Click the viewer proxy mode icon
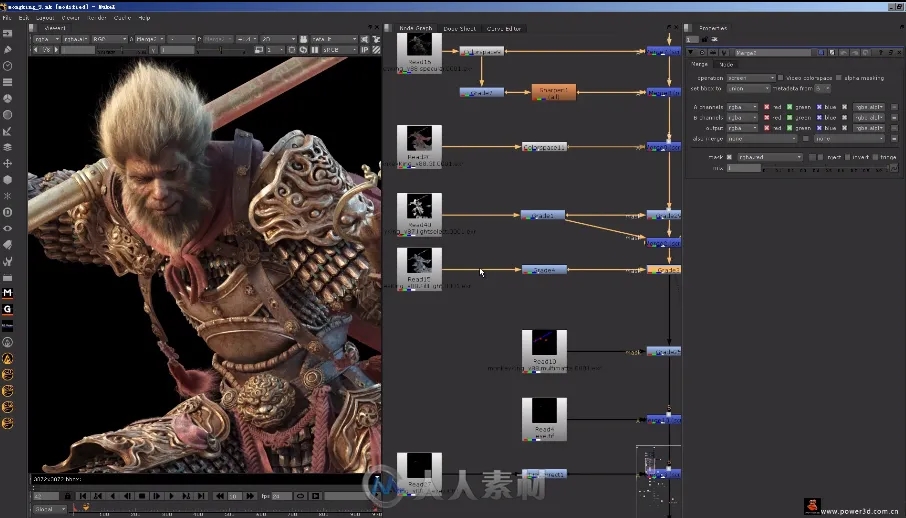The height and width of the screenshot is (518, 906). tap(259, 50)
